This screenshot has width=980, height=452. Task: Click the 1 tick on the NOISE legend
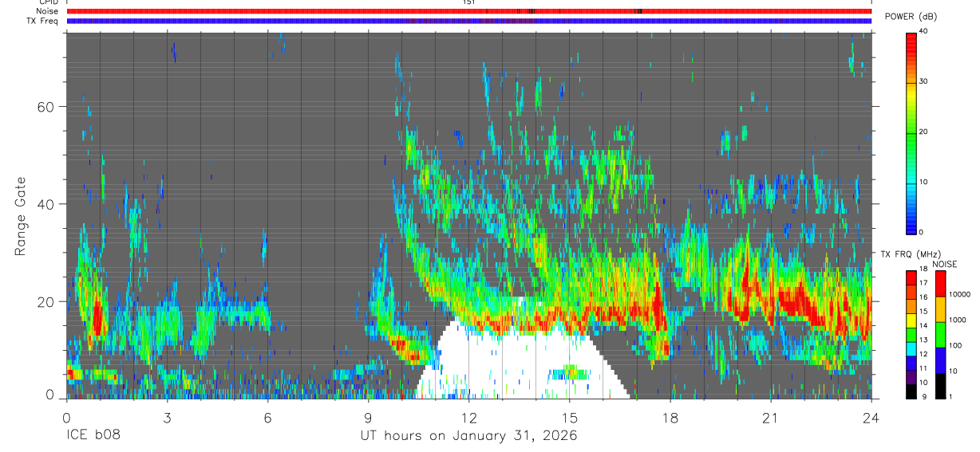point(951,397)
